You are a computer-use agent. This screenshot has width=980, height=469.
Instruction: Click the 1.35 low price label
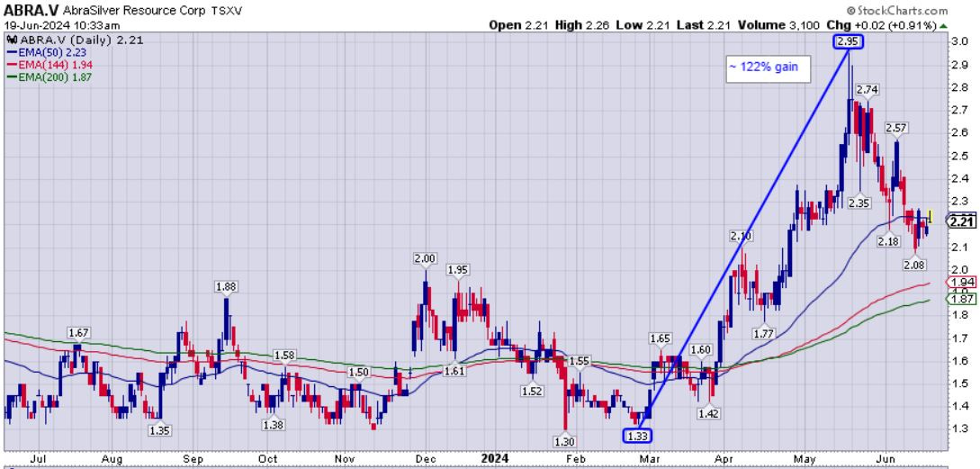coord(160,429)
